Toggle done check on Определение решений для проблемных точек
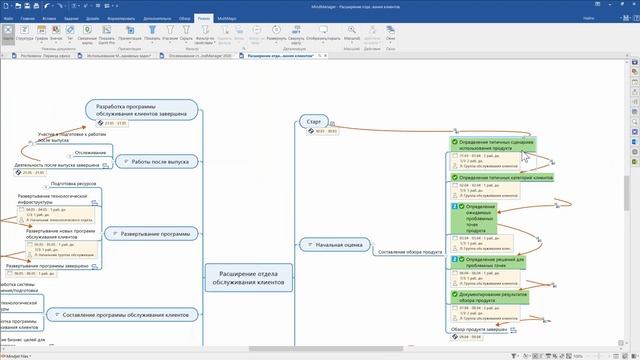The height and width of the screenshot is (360, 640). [462, 259]
